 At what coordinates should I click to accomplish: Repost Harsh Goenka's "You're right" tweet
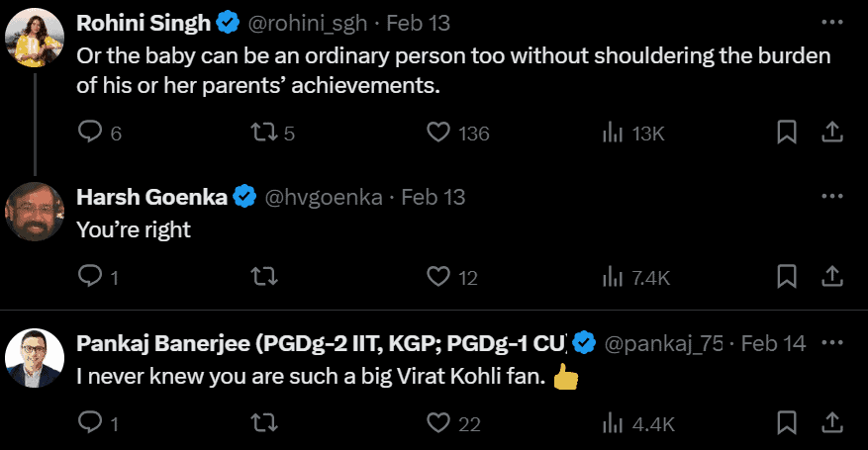[x=264, y=276]
